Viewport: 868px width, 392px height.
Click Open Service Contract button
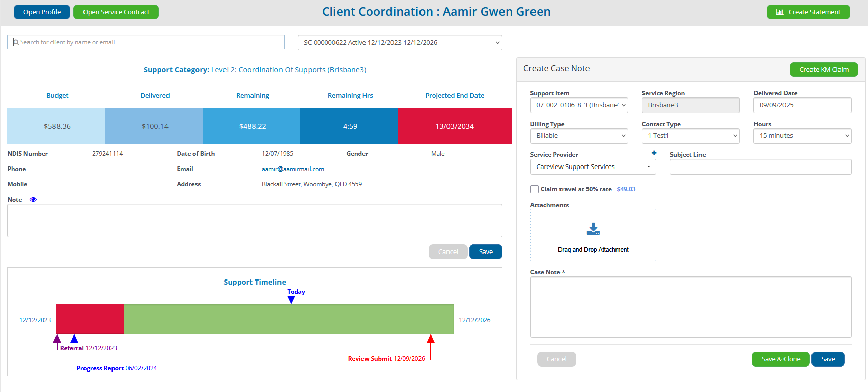point(116,12)
